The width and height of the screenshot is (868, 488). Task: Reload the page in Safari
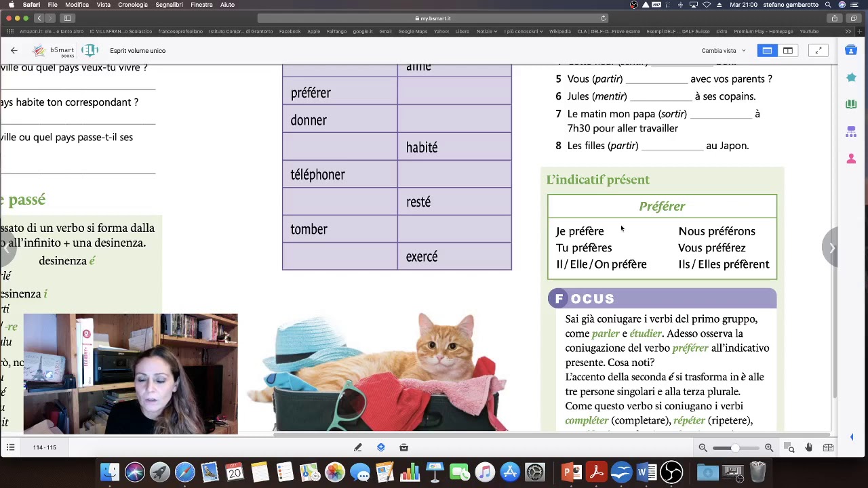[x=603, y=18]
